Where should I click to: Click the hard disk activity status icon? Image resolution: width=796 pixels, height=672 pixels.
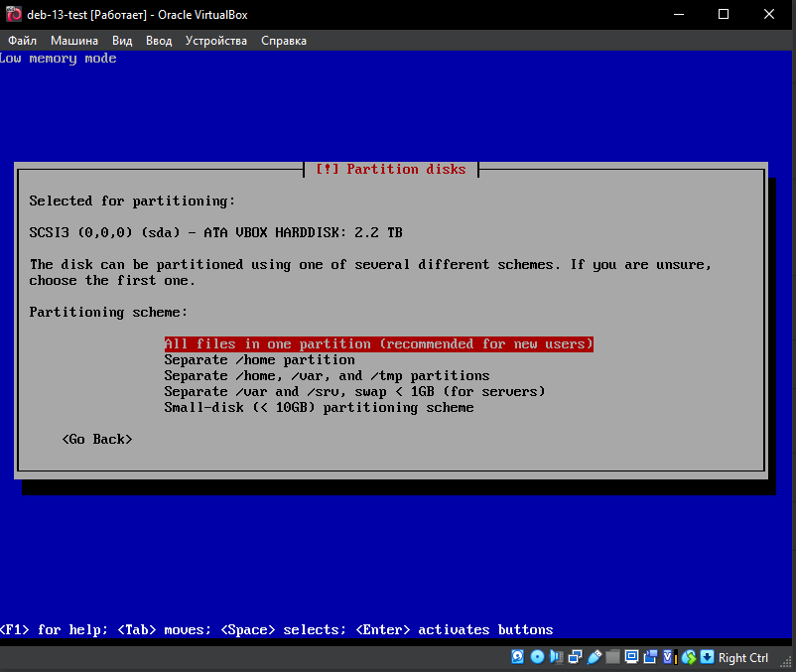(x=517, y=657)
